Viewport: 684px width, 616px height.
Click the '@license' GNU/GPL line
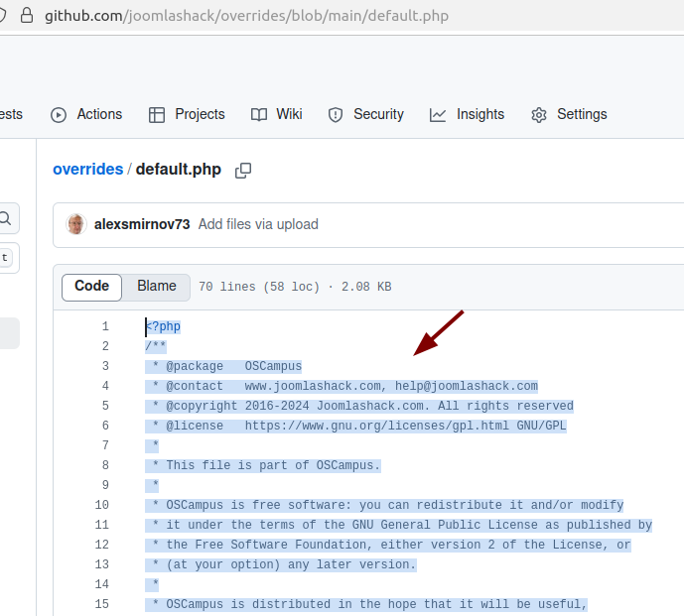pyautogui.click(x=356, y=426)
